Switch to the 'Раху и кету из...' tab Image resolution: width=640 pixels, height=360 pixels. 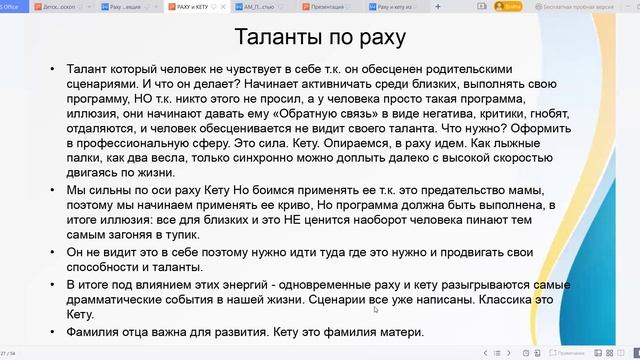coord(397,7)
